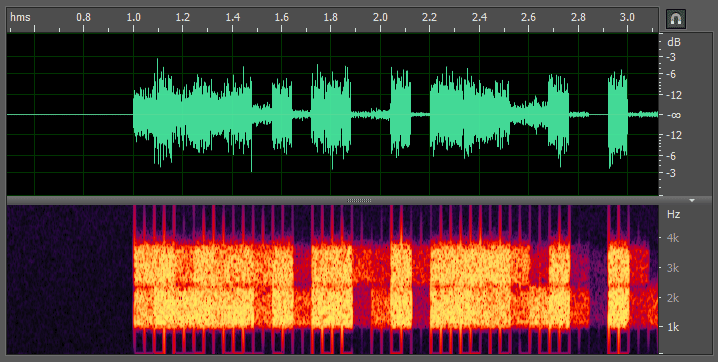Click the 2k mark on the frequency scale

click(672, 298)
